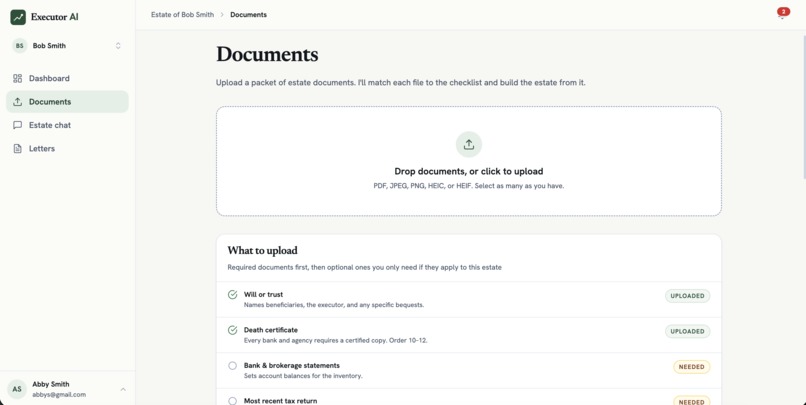Viewport: 806px width, 405px height.
Task: Click the Documents upload icon in sidebar
Action: point(17,102)
